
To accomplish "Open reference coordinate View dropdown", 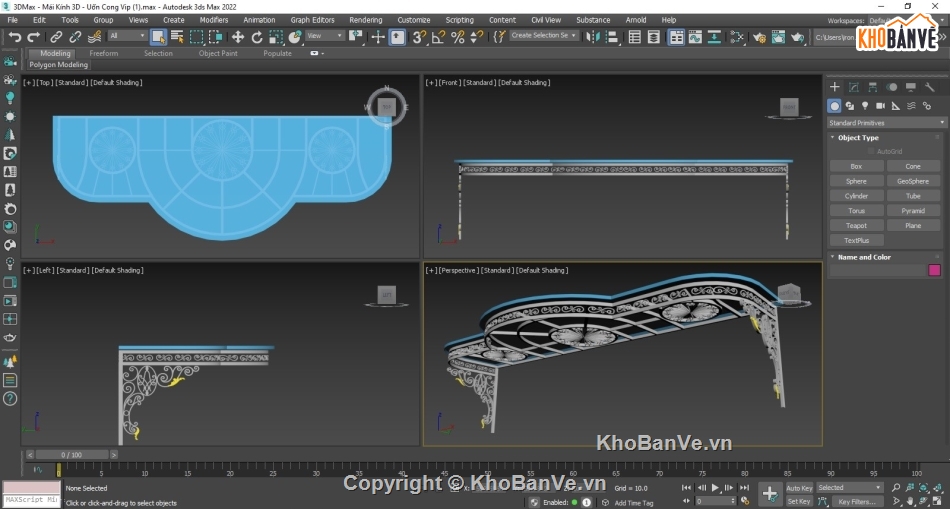I will point(325,36).
